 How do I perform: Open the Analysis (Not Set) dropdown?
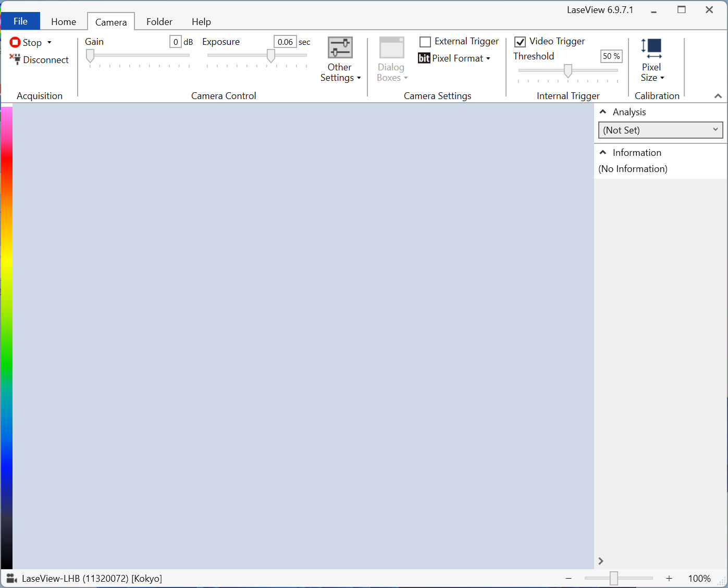pyautogui.click(x=660, y=130)
